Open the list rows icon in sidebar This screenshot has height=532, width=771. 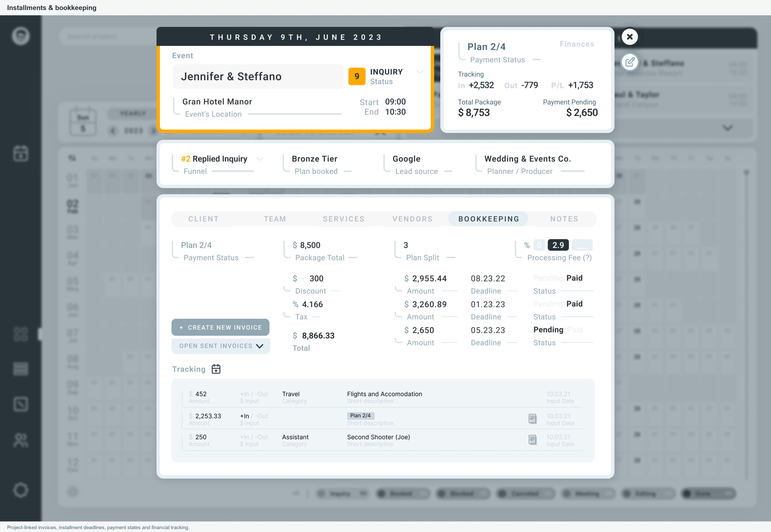coord(21,369)
